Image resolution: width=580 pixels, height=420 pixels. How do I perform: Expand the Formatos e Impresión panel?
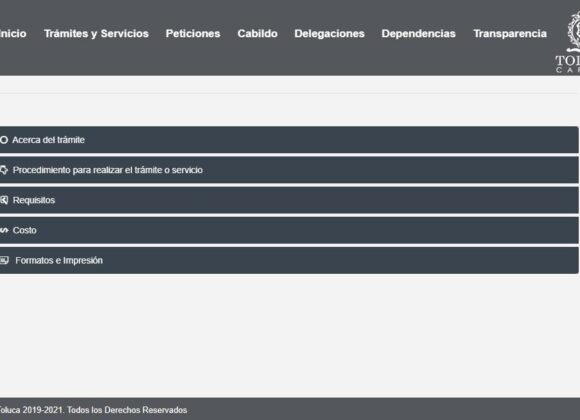click(x=289, y=261)
